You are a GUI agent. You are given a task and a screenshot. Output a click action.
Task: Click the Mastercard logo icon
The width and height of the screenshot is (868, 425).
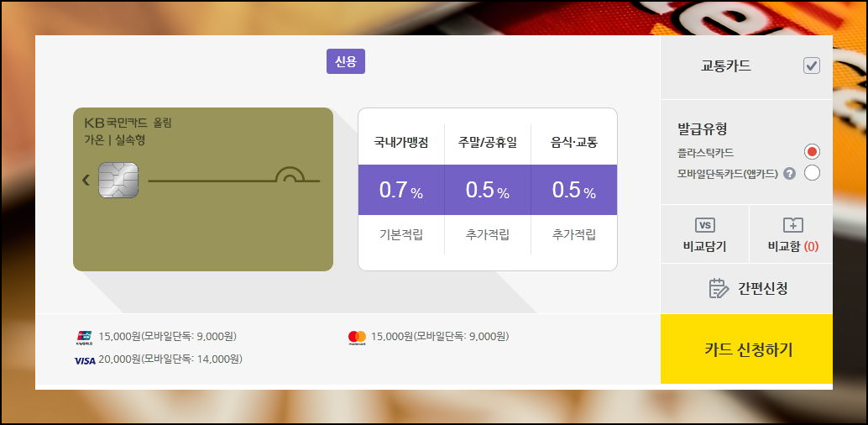coord(357,337)
